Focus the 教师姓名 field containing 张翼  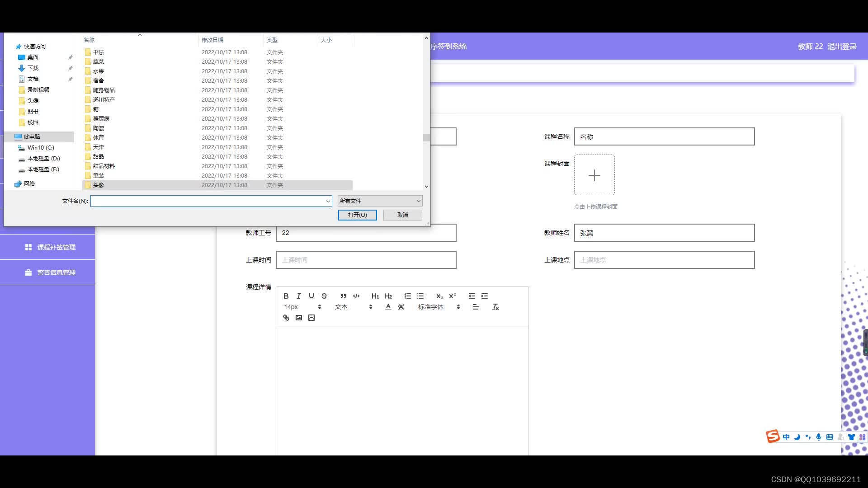tap(665, 233)
